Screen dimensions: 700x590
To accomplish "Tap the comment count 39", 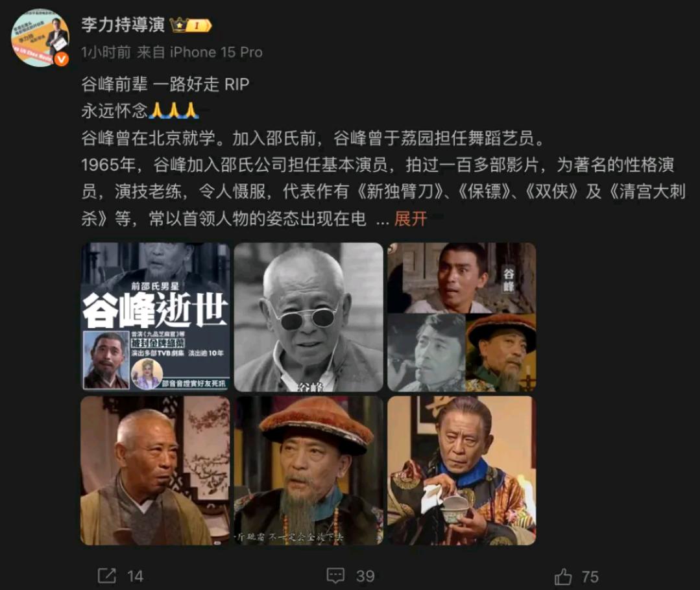I will [365, 576].
